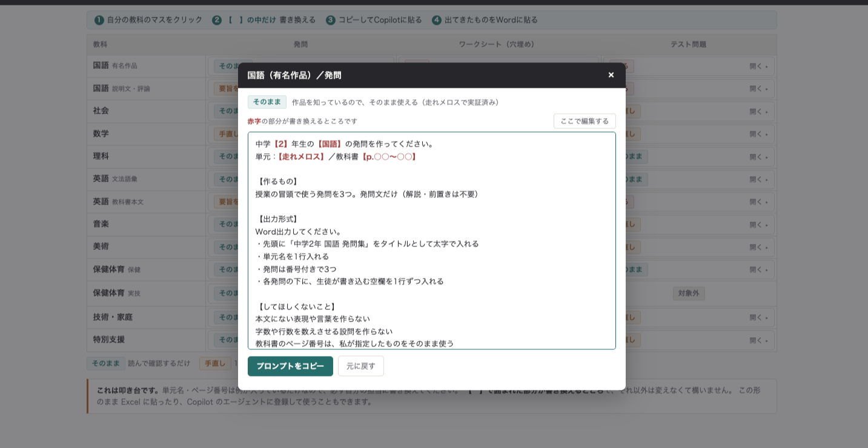Expand 開く in the 特別支援 row
This screenshot has height=448, width=868.
(x=758, y=340)
